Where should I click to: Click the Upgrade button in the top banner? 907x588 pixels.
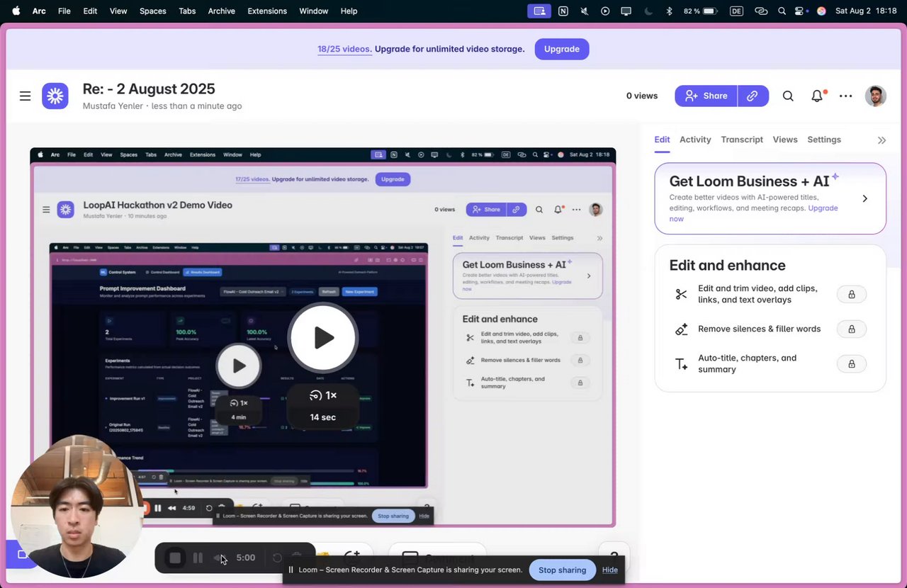562,49
